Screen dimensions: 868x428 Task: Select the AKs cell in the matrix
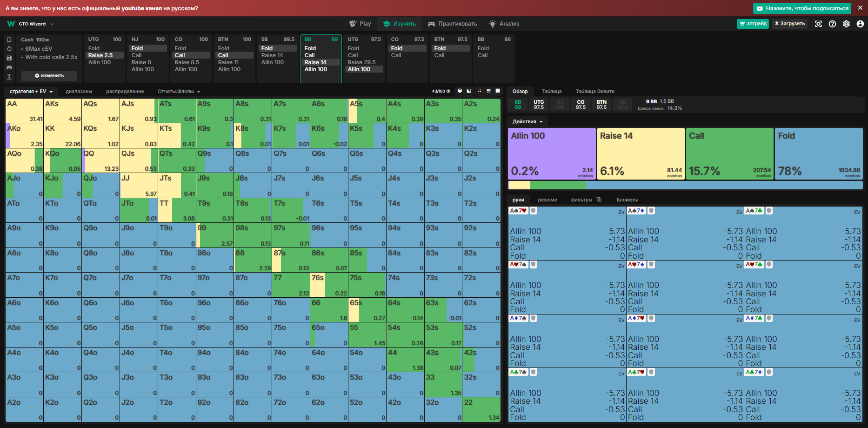click(x=62, y=111)
